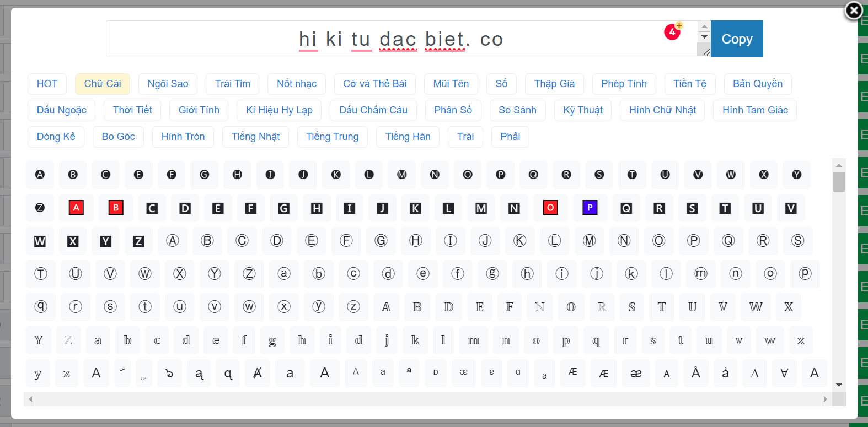
Task: Open the Thời Tiết category
Action: pos(132,110)
